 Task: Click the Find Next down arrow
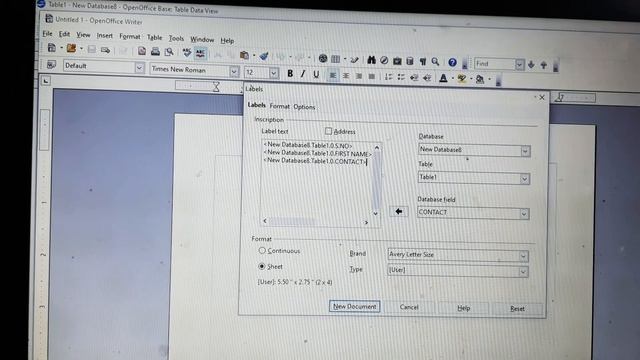click(x=531, y=64)
